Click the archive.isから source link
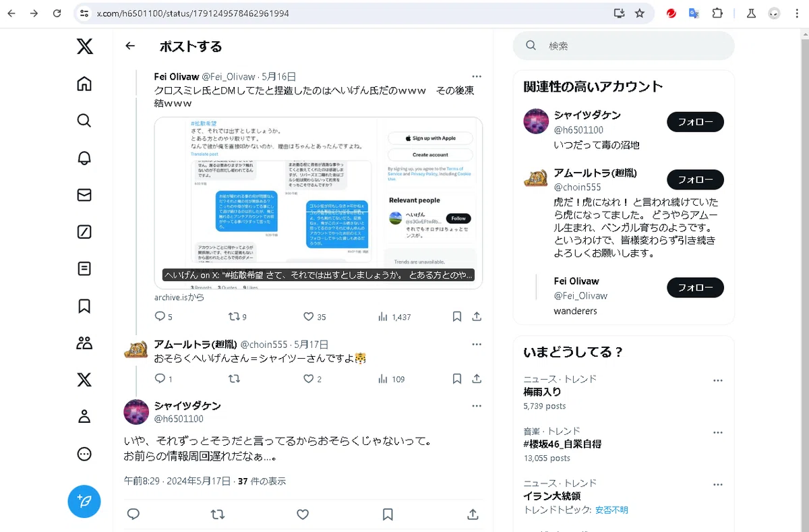Viewport: 809px width, 532px height. click(179, 297)
